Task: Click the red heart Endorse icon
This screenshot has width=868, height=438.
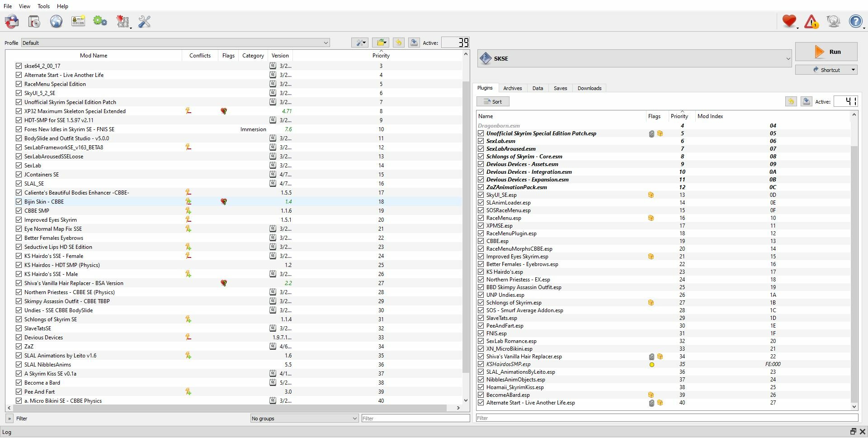Action: click(789, 21)
